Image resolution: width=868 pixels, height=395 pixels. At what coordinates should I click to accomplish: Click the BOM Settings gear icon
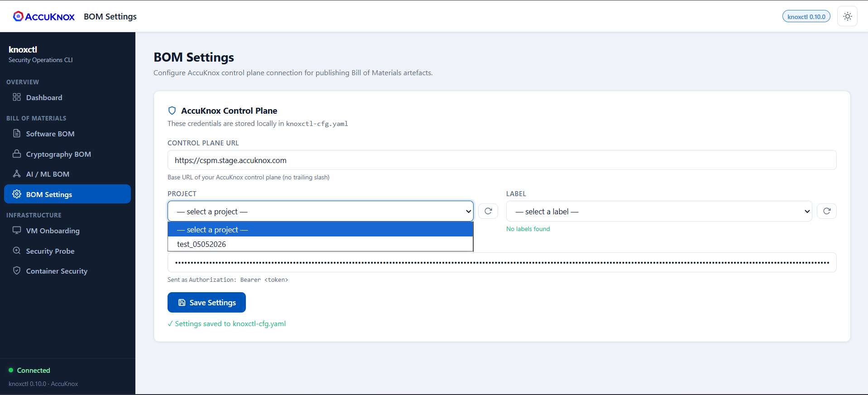tap(17, 194)
